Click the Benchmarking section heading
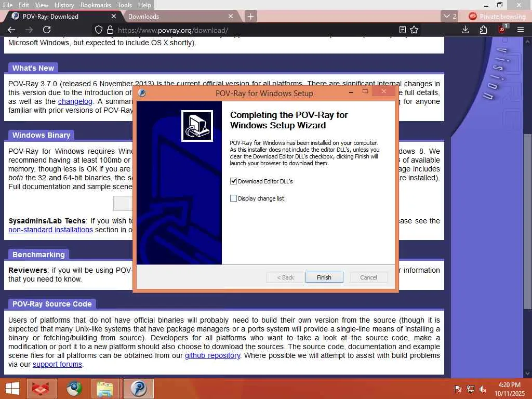 point(38,255)
